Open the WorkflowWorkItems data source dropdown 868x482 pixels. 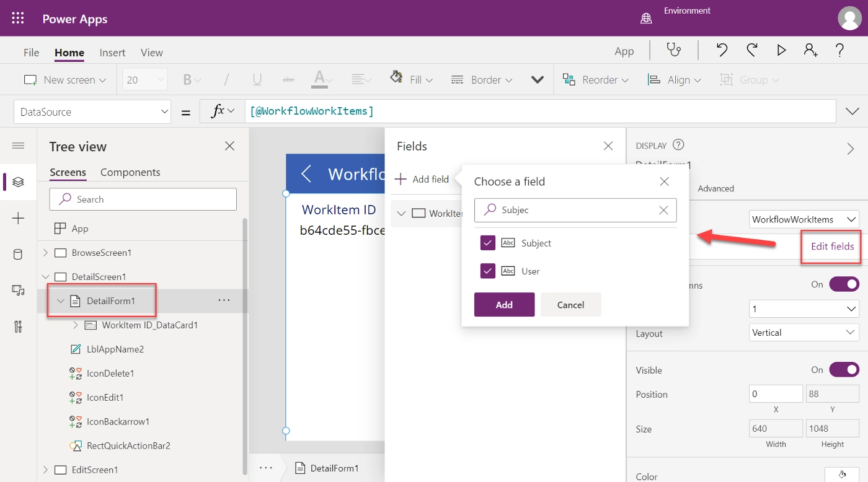pyautogui.click(x=804, y=219)
